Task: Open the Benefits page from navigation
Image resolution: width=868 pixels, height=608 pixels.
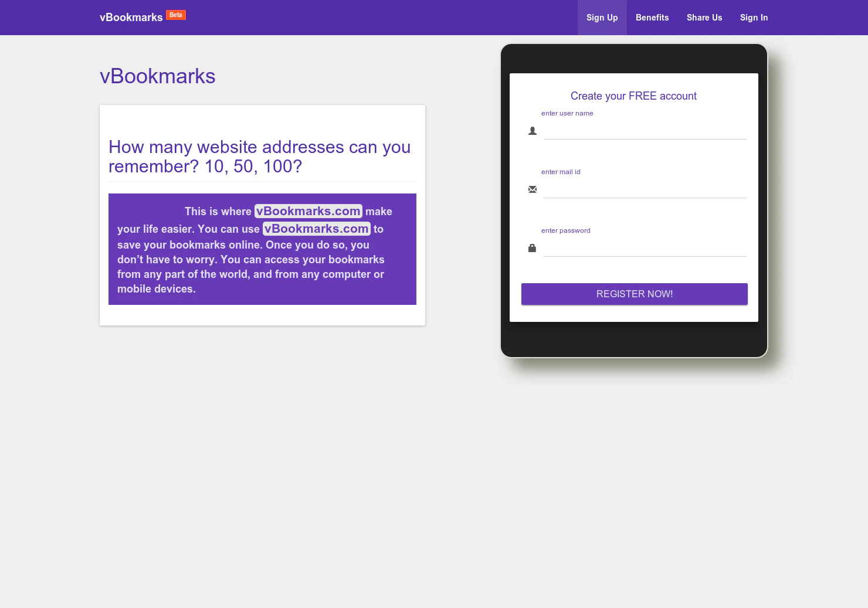Action: [x=652, y=18]
